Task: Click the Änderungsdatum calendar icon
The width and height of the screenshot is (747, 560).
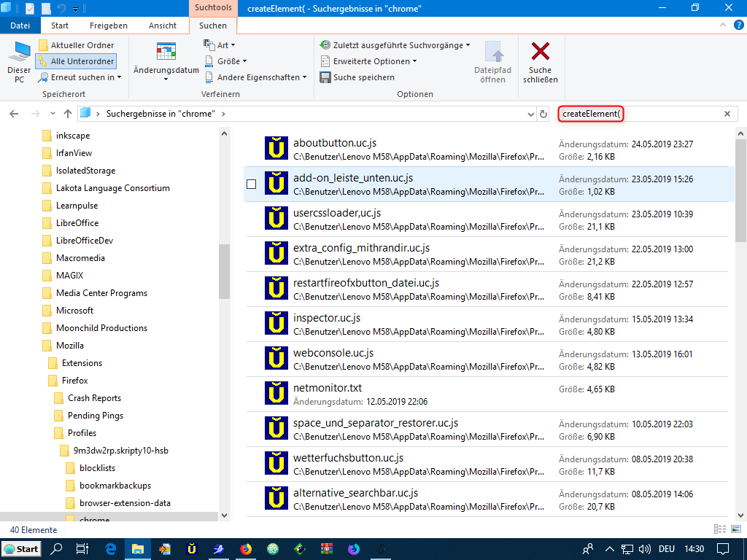Action: tap(166, 52)
